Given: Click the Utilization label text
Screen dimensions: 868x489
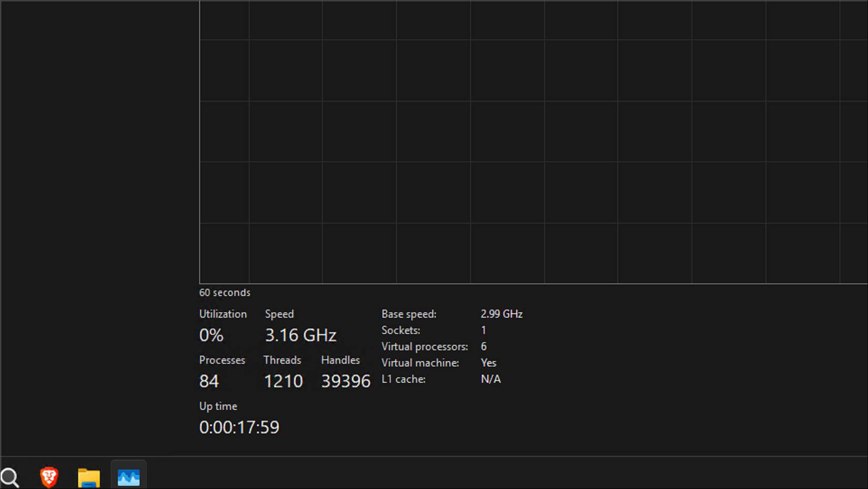Looking at the screenshot, I should click(223, 314).
